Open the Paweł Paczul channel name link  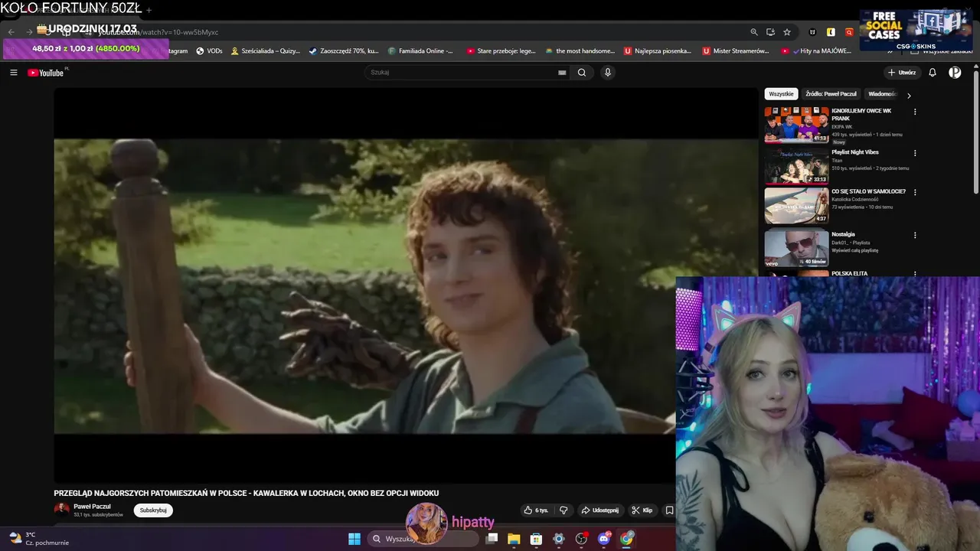pyautogui.click(x=92, y=507)
